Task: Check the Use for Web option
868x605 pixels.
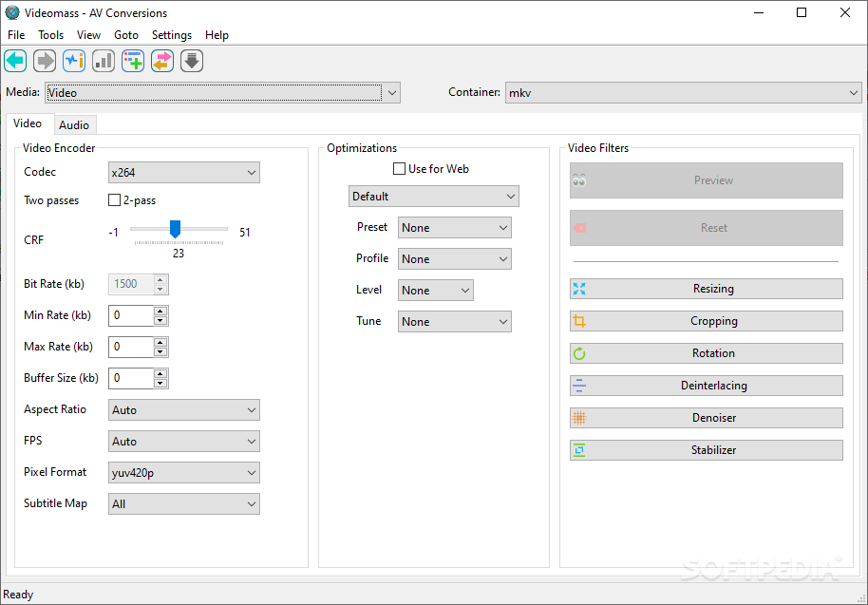Action: click(x=399, y=169)
